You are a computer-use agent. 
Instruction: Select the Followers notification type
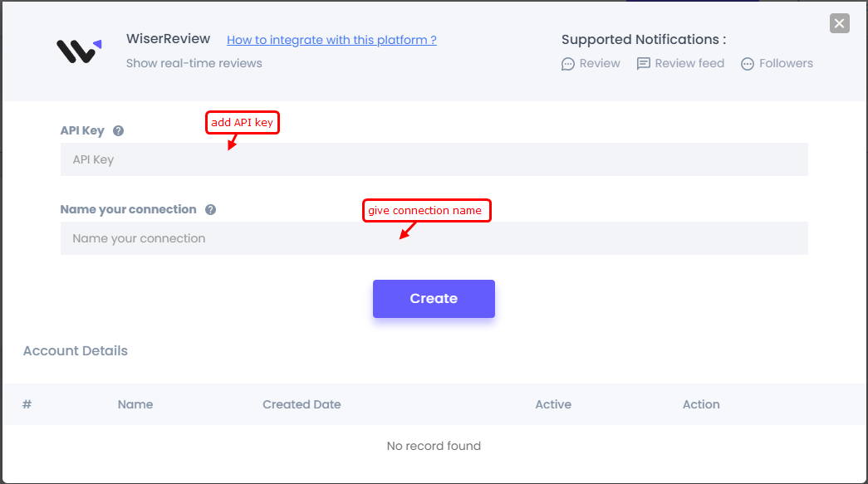tap(776, 63)
